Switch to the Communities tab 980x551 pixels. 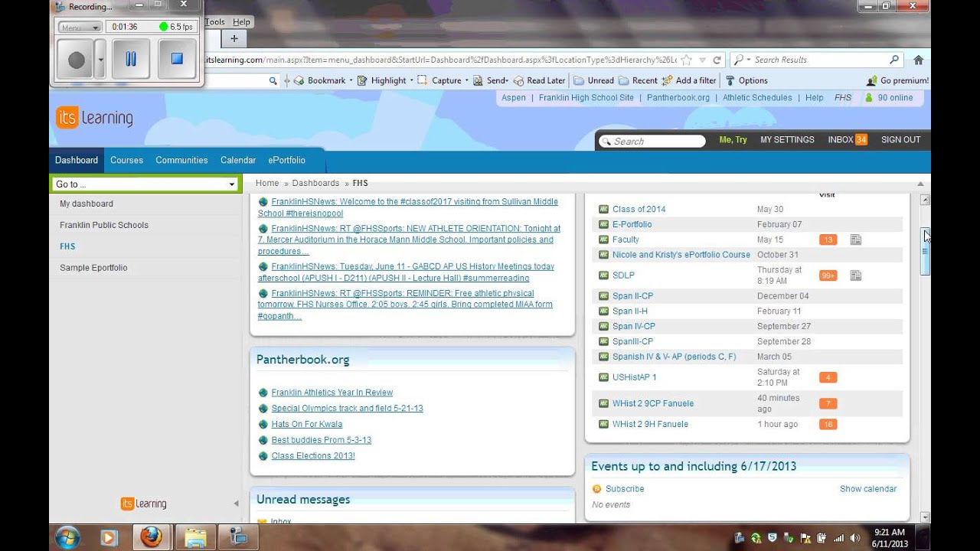click(181, 160)
